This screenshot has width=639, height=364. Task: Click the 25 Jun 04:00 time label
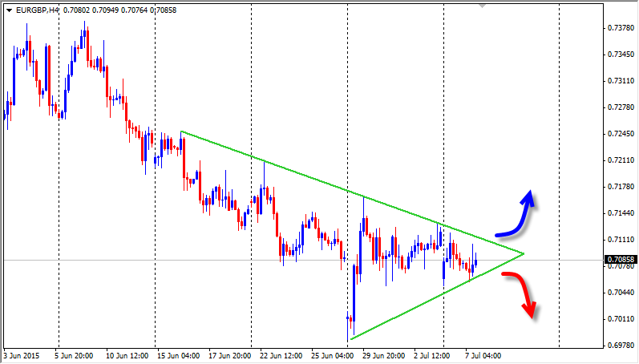333,356
